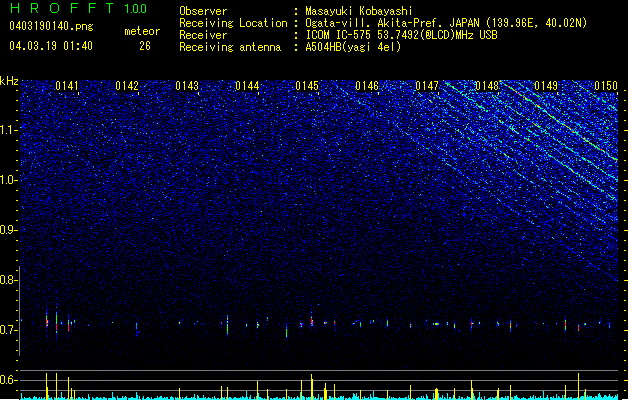Click the 0.8 kHz axis tick label
The width and height of the screenshot is (629, 400).
[x=8, y=280]
